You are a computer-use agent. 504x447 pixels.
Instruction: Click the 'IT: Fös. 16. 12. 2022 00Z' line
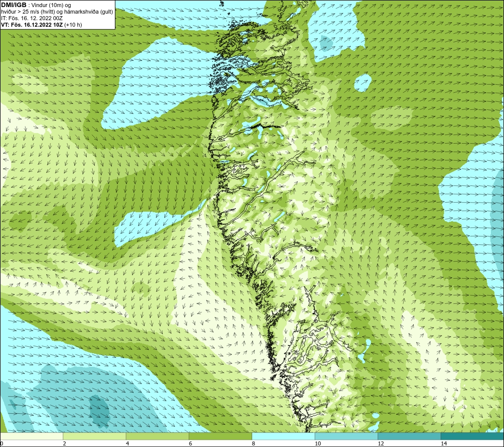[x=32, y=18]
